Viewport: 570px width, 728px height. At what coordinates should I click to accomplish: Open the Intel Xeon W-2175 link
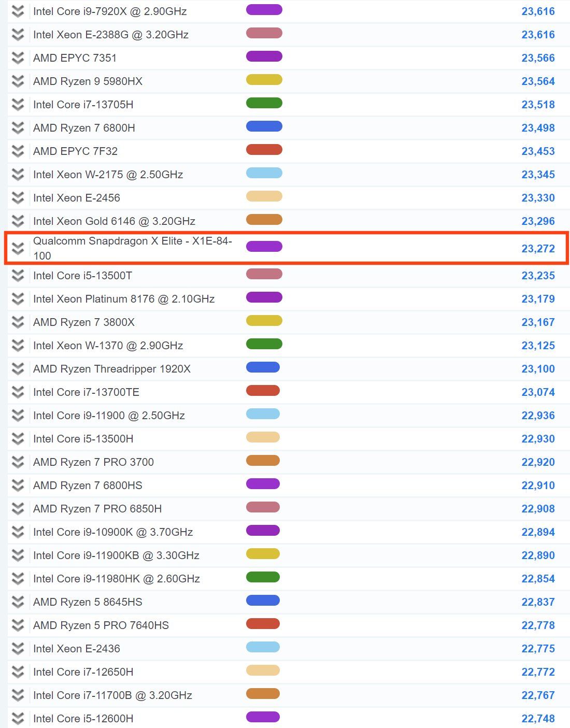pyautogui.click(x=108, y=175)
